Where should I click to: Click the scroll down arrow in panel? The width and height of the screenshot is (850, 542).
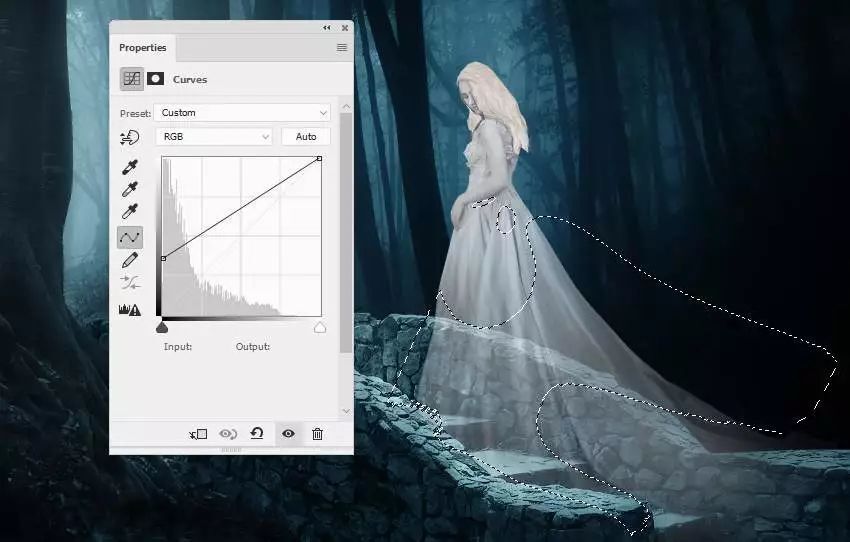[346, 411]
